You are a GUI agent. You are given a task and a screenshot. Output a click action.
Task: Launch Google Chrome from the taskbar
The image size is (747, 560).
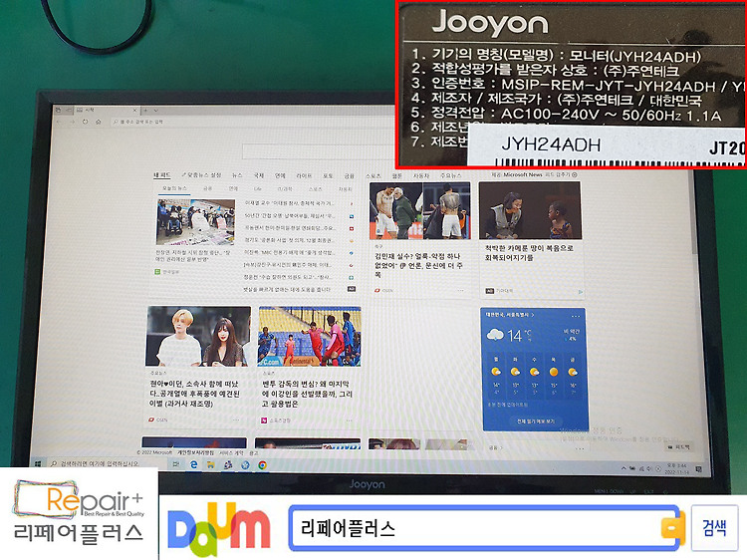tap(263, 465)
